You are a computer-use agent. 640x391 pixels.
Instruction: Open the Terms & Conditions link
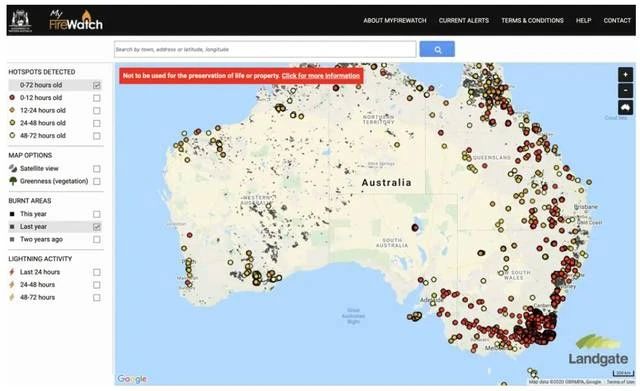point(532,20)
